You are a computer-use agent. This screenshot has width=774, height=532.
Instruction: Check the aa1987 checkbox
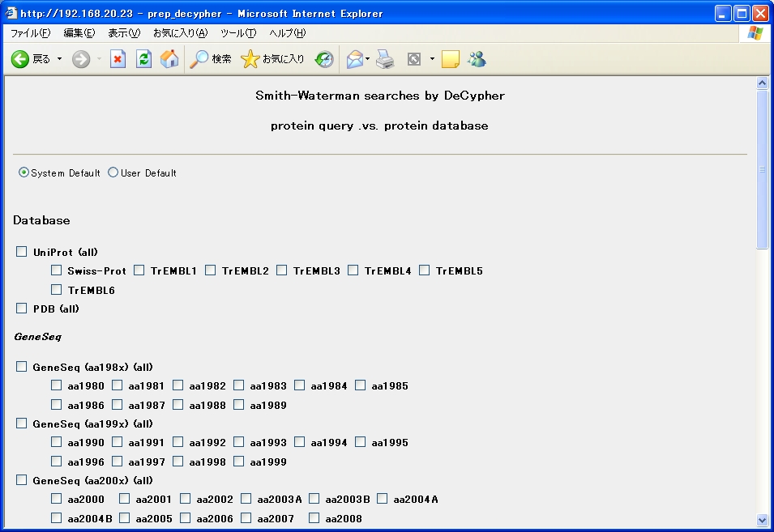[117, 404]
